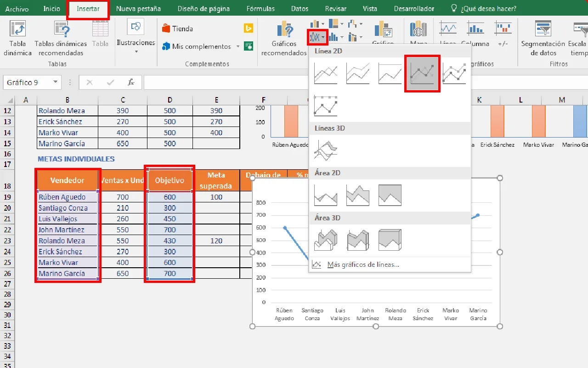Choose the 100% stacked line with markers thumbnail
The width and height of the screenshot is (588, 368).
(x=326, y=105)
